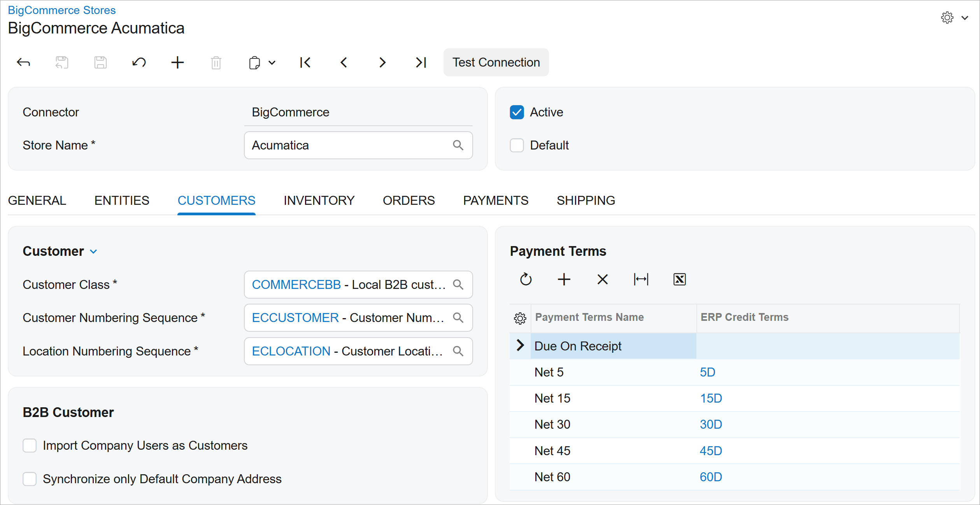Viewport: 980px width, 505px height.
Task: Uncheck the Active checkbox
Action: (517, 112)
